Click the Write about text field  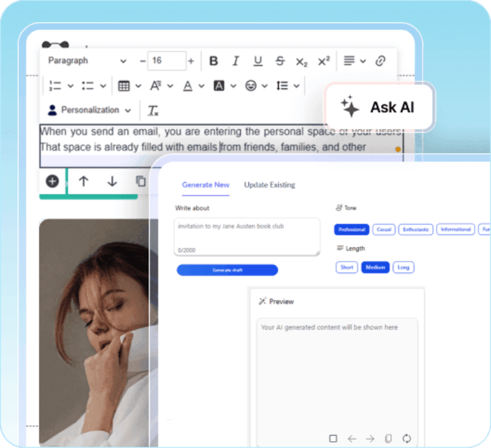click(x=247, y=235)
